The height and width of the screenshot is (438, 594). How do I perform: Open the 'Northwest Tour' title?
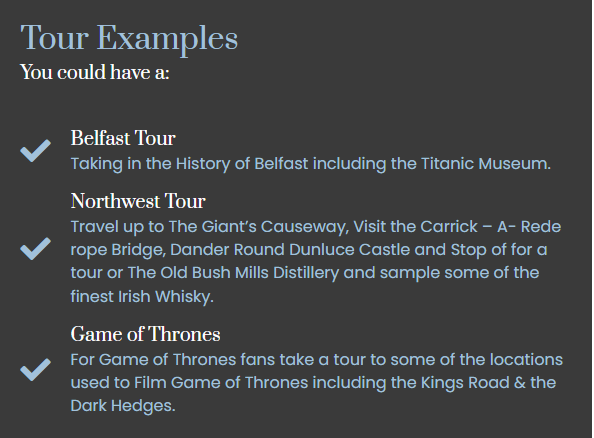138,201
